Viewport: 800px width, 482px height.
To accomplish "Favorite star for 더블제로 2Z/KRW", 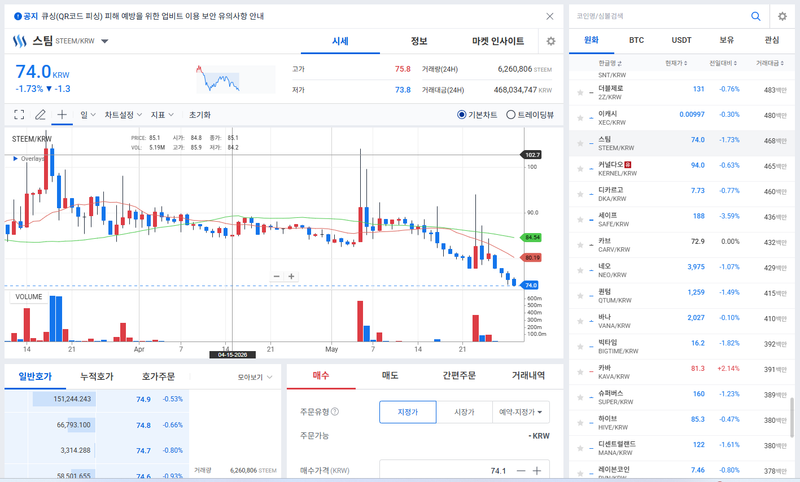I will click(x=580, y=92).
